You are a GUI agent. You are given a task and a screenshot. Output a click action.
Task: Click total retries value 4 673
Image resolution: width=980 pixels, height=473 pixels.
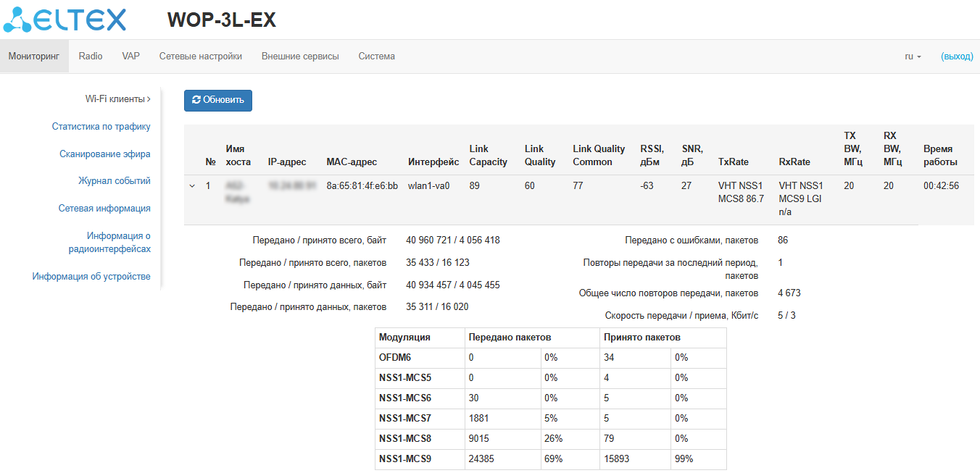pos(789,293)
